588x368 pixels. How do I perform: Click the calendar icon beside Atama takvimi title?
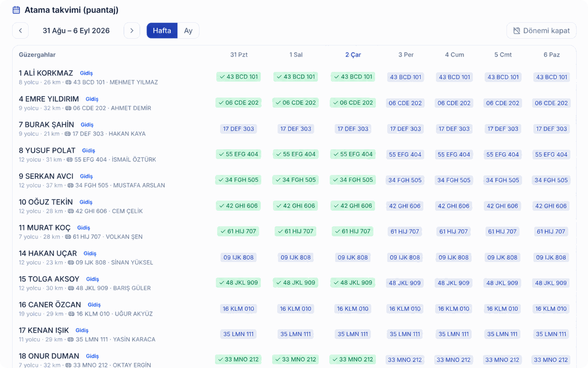tap(16, 10)
